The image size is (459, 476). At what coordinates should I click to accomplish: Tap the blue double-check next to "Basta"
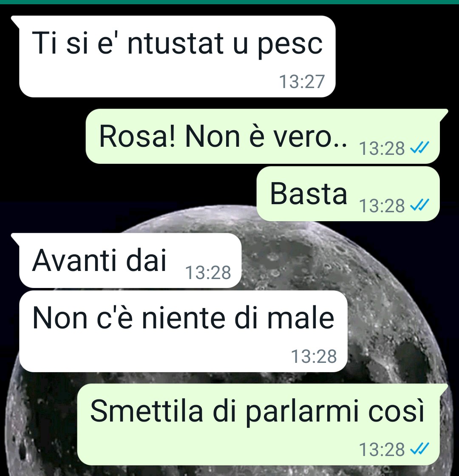[419, 205]
